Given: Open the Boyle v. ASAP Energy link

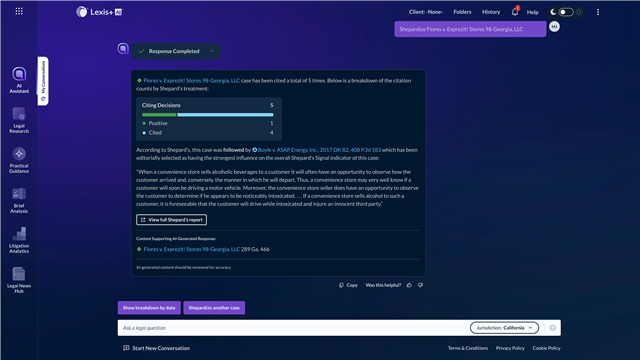Looking at the screenshot, I should [319, 150].
